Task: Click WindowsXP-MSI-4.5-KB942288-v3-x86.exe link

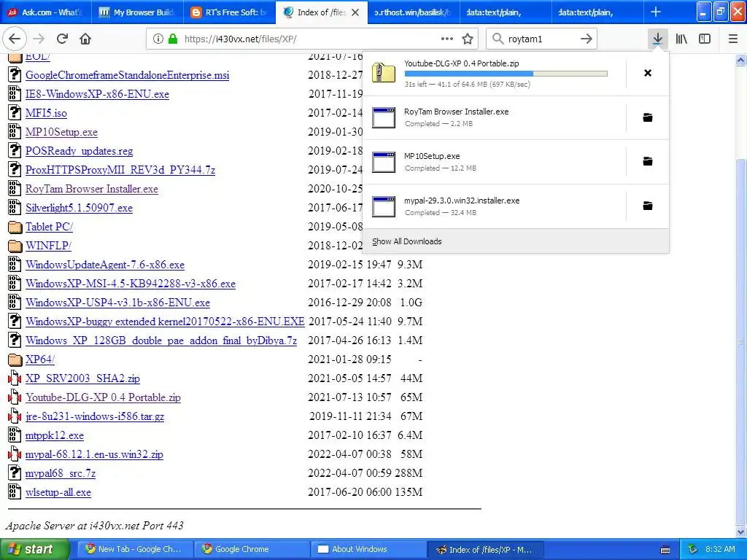Action: (131, 284)
